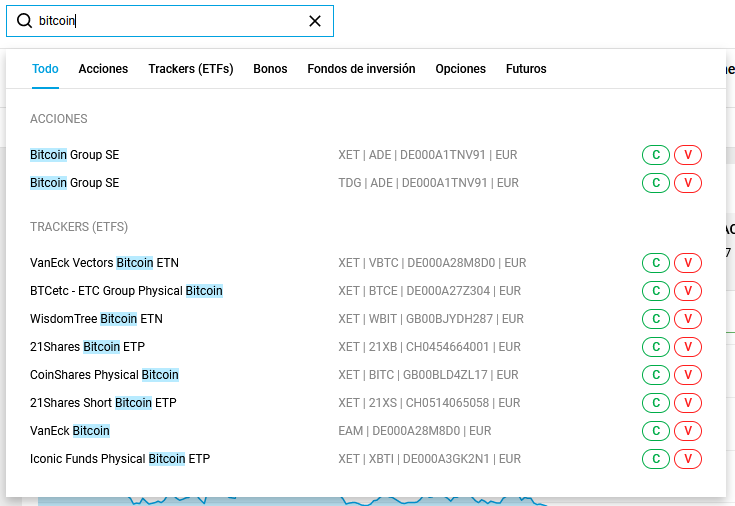The image size is (735, 506).
Task: Sell (V) 21Shares Bitcoin ETP
Action: [688, 347]
